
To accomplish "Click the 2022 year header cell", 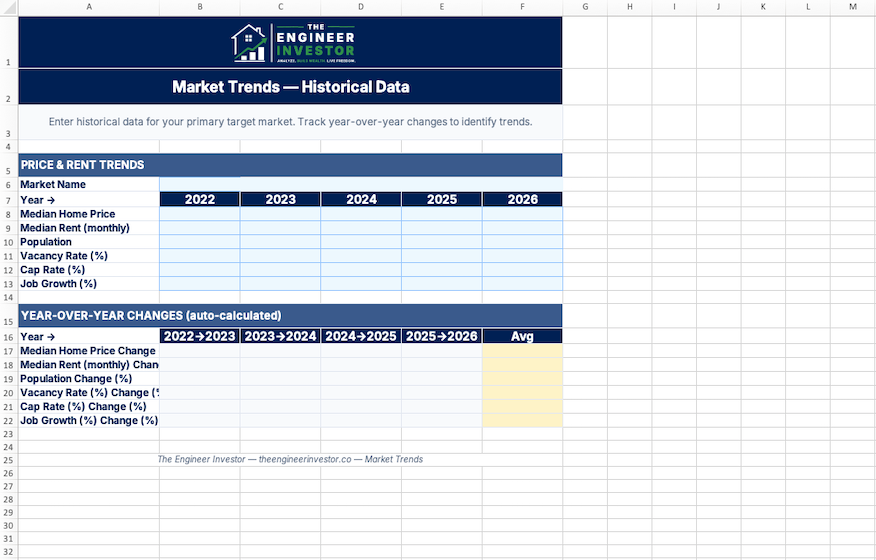I will (199, 200).
